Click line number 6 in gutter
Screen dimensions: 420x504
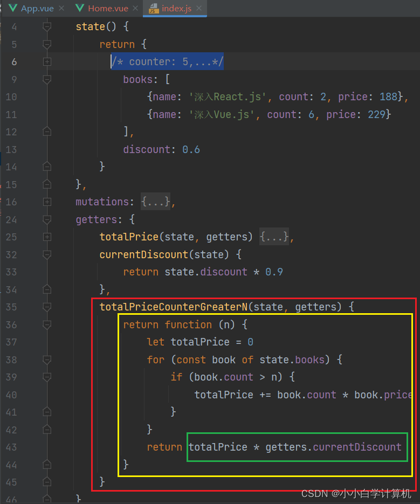pos(14,61)
